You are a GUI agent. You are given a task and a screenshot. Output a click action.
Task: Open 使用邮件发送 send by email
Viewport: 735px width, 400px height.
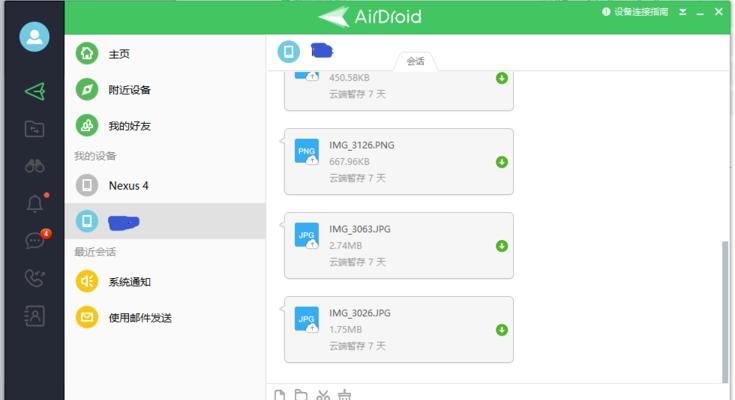165,317
